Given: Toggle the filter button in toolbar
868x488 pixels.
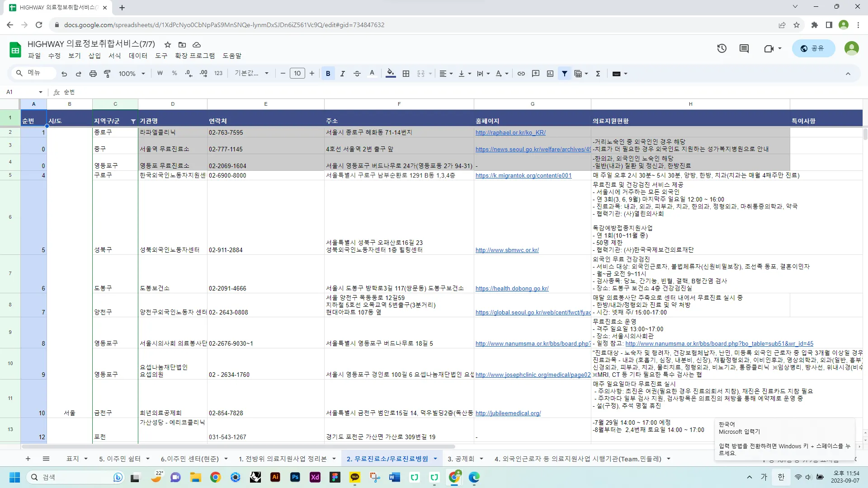Looking at the screenshot, I should pyautogui.click(x=564, y=74).
